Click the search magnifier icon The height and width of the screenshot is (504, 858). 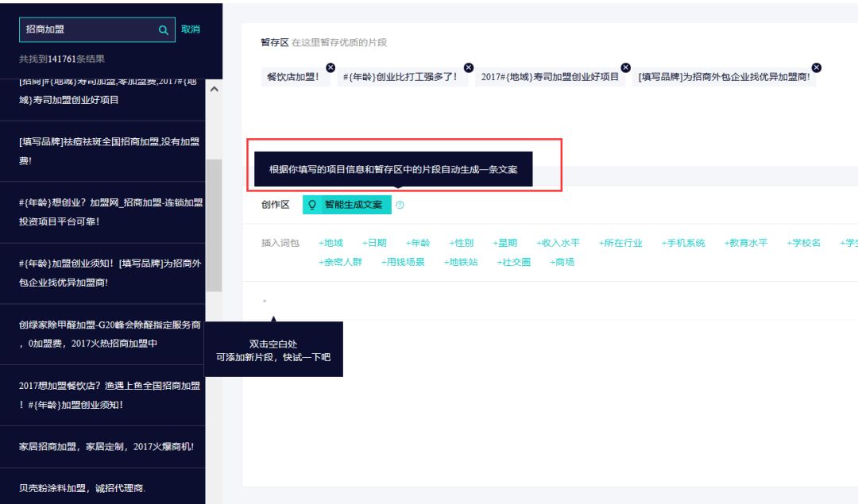(x=163, y=30)
